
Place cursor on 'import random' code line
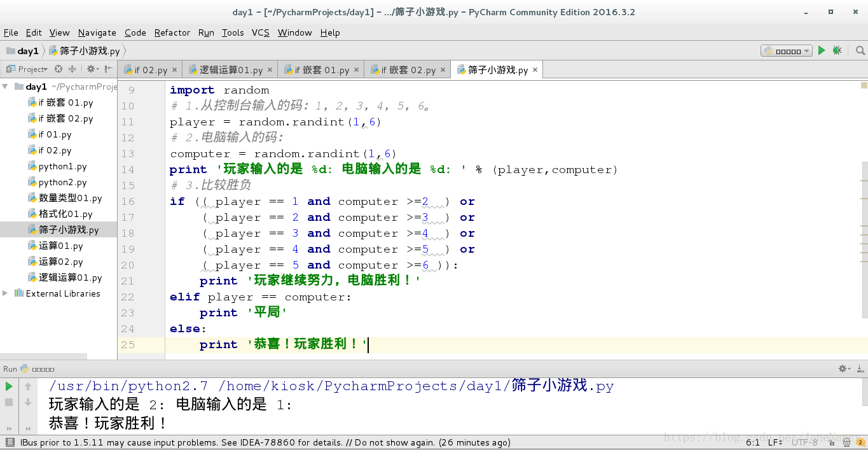[219, 90]
